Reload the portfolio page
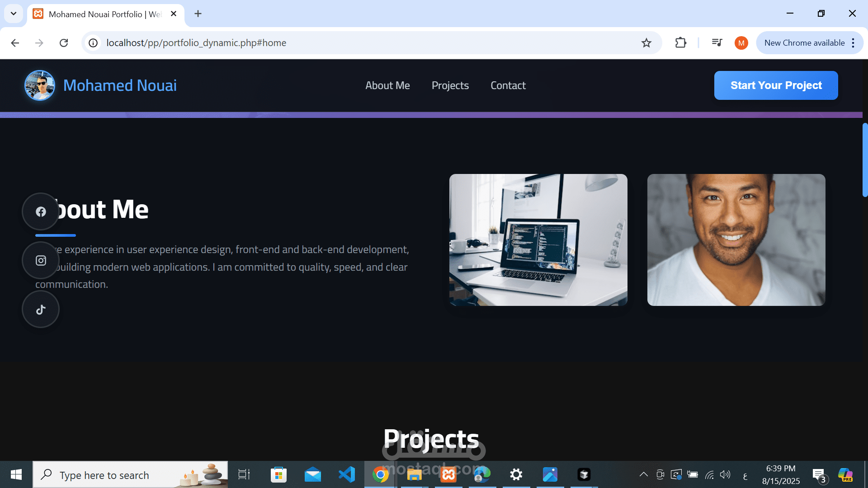This screenshot has height=488, width=868. click(64, 43)
